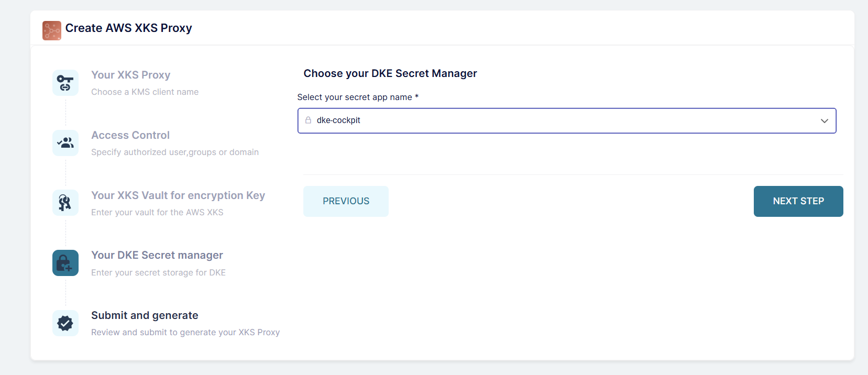
Task: Open the Access Control step
Action: click(x=130, y=135)
